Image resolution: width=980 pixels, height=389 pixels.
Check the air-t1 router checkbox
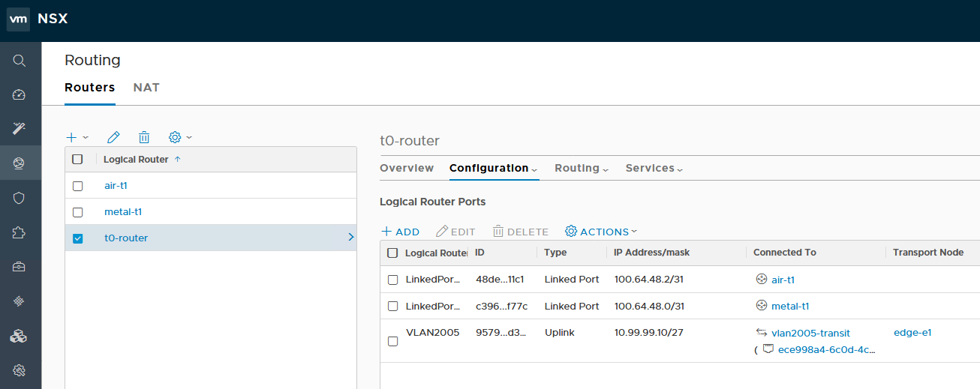(x=77, y=186)
